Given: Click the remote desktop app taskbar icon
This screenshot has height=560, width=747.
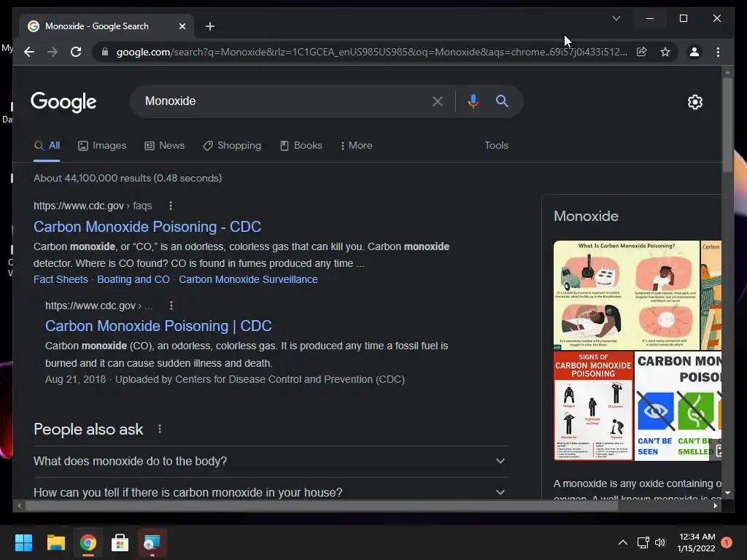Looking at the screenshot, I should click(152, 542).
